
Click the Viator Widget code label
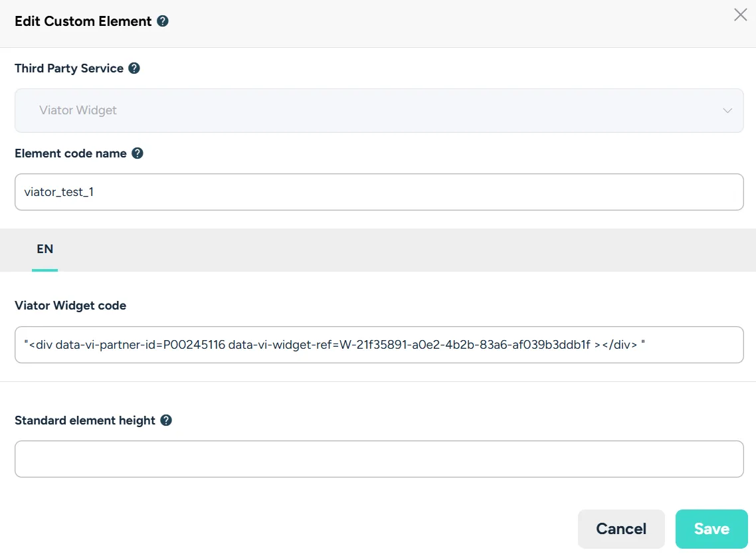click(70, 306)
